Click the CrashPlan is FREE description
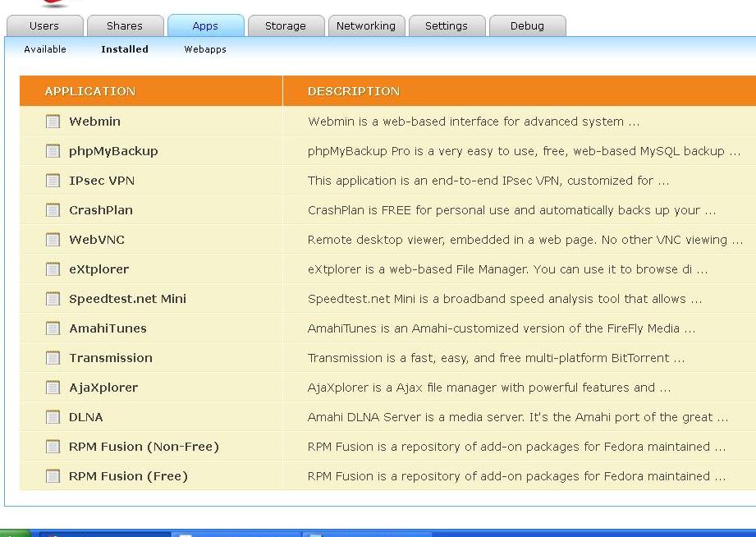 point(512,210)
